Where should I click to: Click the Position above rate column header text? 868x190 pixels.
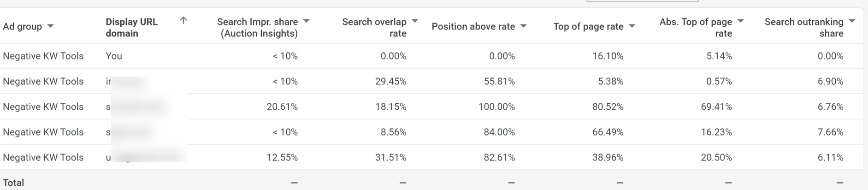[473, 26]
